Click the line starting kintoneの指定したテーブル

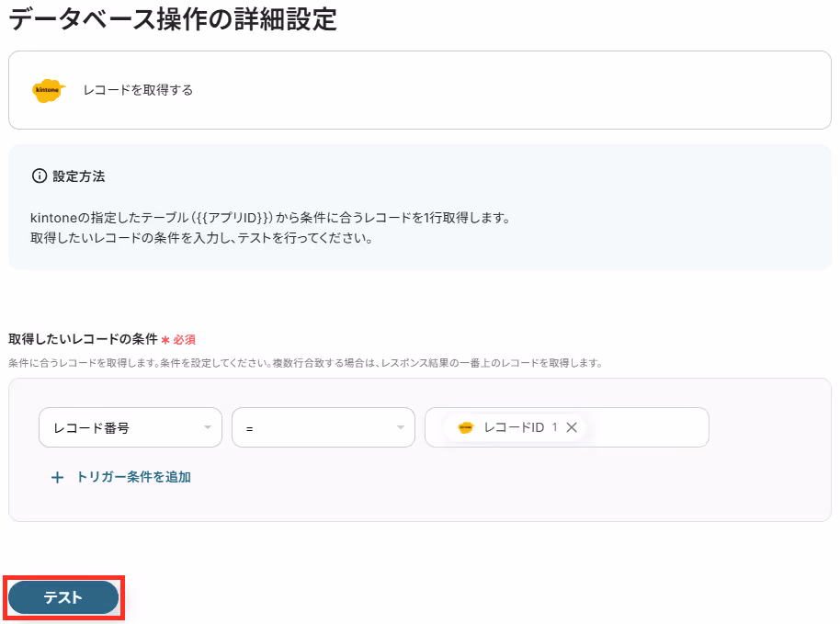pos(270,218)
